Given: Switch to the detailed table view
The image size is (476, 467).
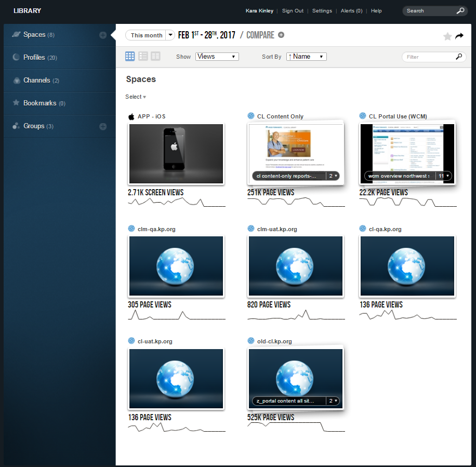Looking at the screenshot, I should [155, 56].
